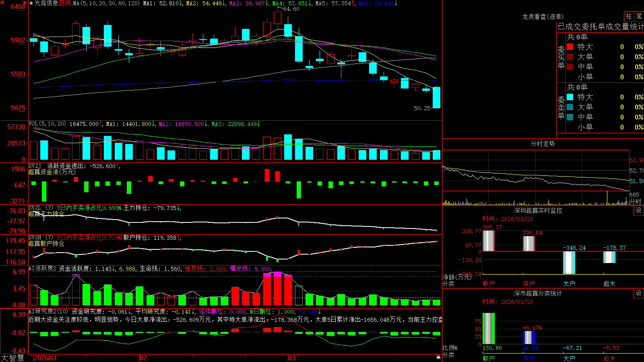The width and height of the screenshot is (644, 362).
Task: Open 设 settings for 深圳超赢实时监控
Action: (x=639, y=210)
